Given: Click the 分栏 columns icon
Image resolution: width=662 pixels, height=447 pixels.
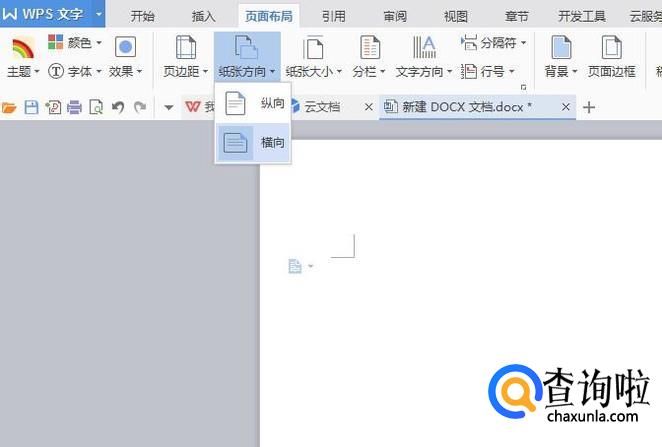Looking at the screenshot, I should (x=370, y=47).
